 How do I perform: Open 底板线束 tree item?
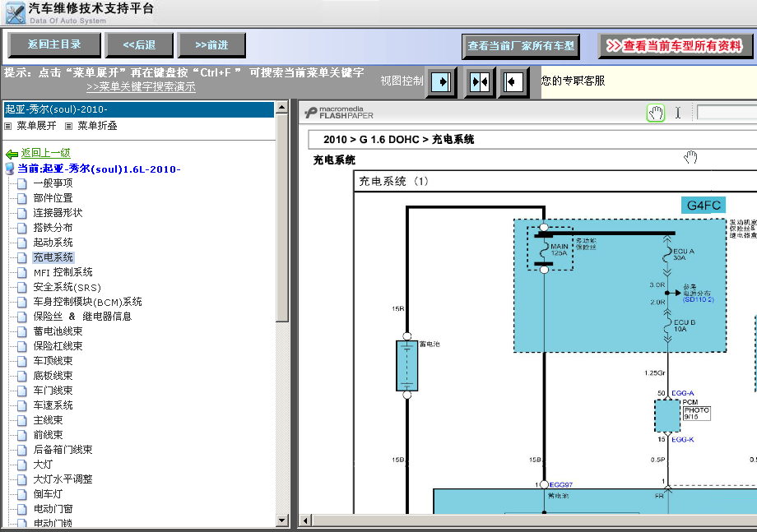(x=53, y=376)
